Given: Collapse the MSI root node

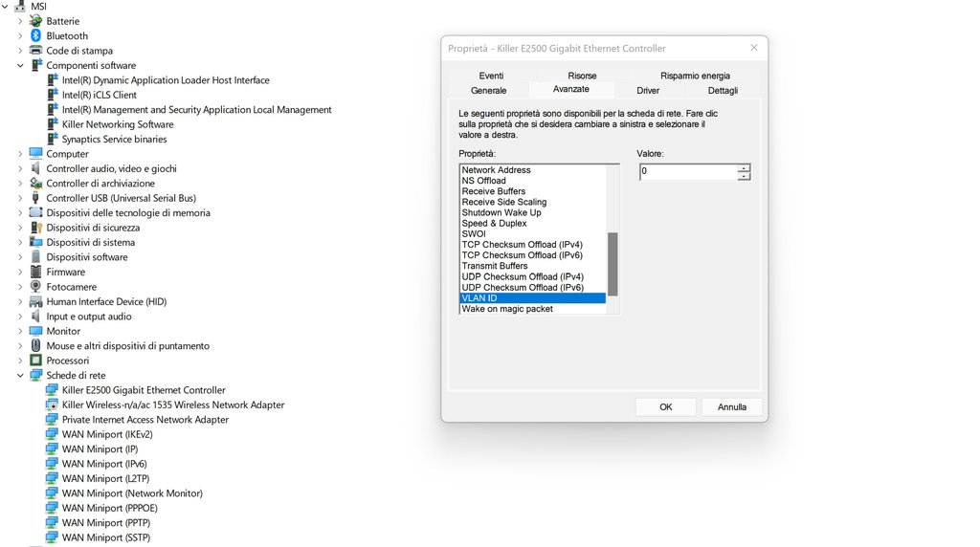Looking at the screenshot, I should point(5,7).
